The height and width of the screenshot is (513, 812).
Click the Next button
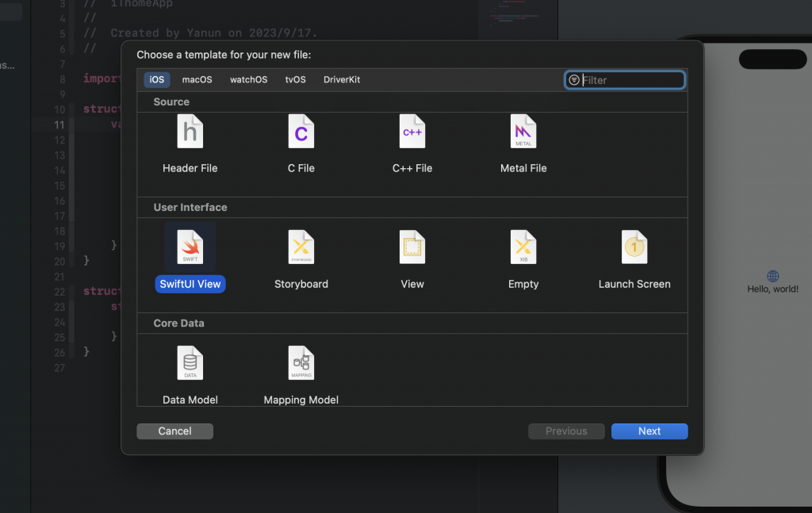coord(649,431)
